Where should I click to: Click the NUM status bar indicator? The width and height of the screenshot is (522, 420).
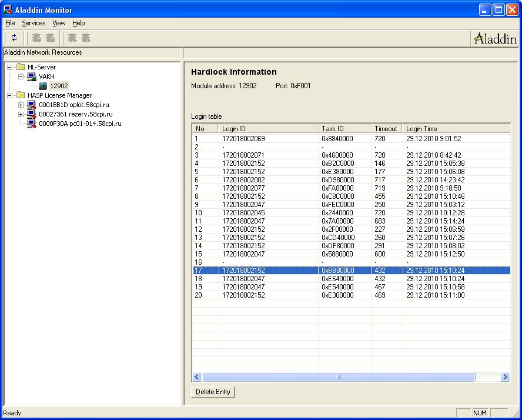tap(480, 413)
